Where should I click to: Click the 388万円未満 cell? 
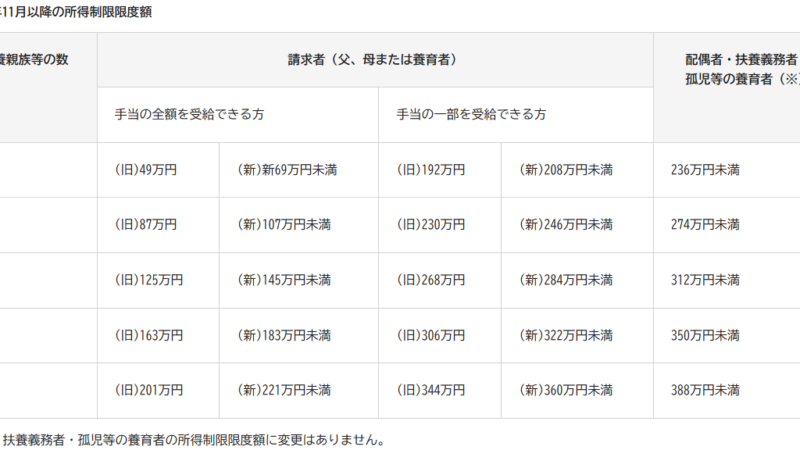(705, 389)
